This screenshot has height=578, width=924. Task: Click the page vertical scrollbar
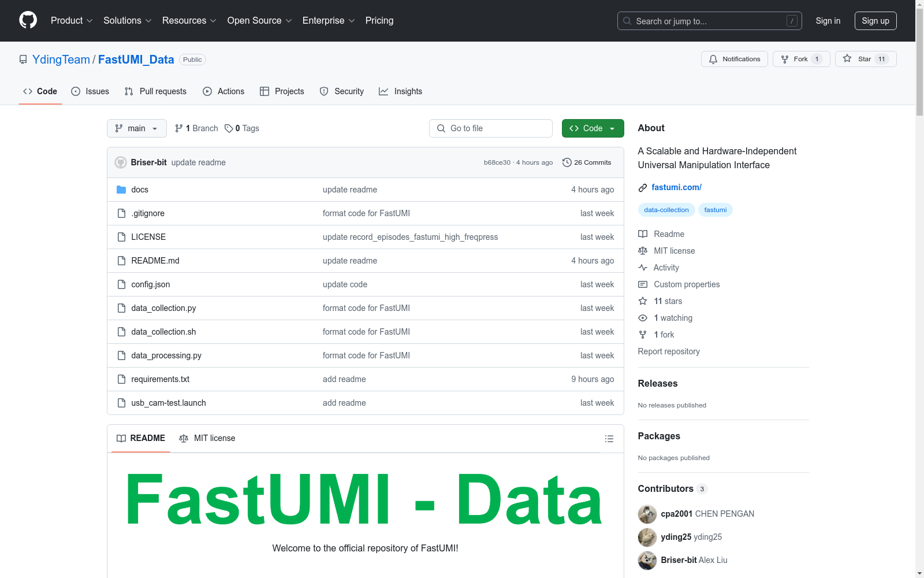(919, 61)
